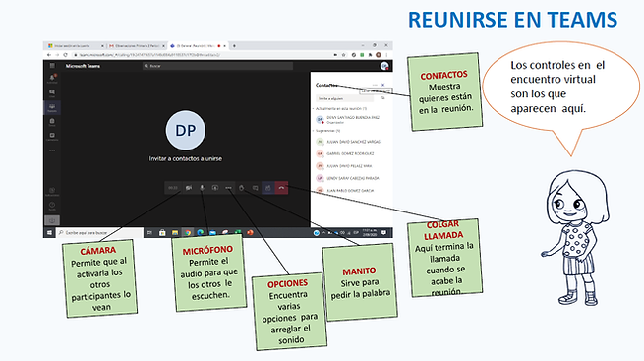Screen dimensions: 644x361
Task: Reload the browser page
Action: point(65,55)
